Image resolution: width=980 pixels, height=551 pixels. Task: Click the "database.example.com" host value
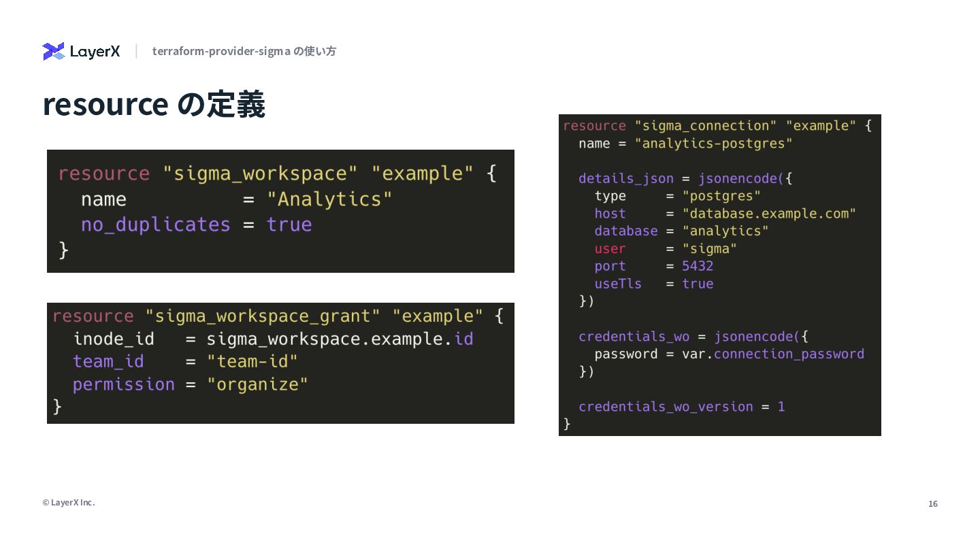coord(769,214)
